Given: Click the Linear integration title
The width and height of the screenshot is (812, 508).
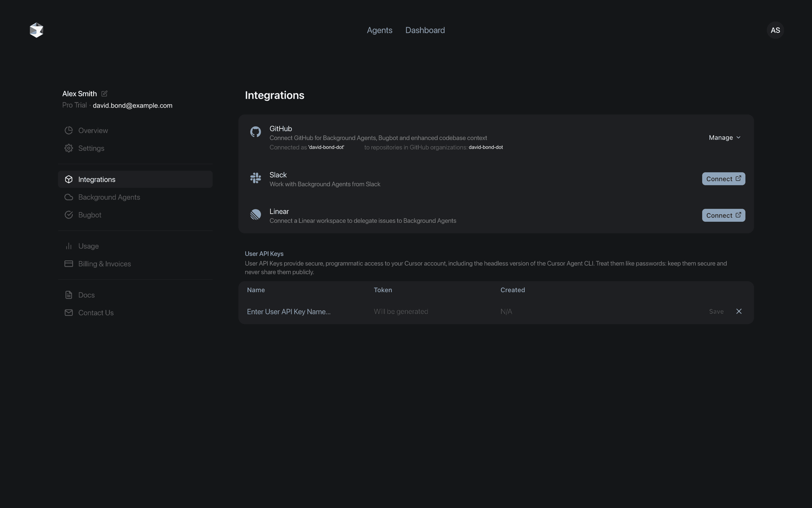Looking at the screenshot, I should pos(279,211).
